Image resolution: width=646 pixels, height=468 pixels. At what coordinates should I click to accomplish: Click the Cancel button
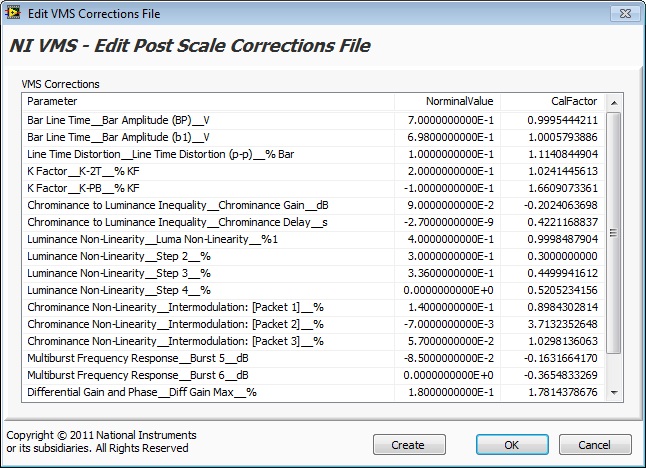point(595,445)
